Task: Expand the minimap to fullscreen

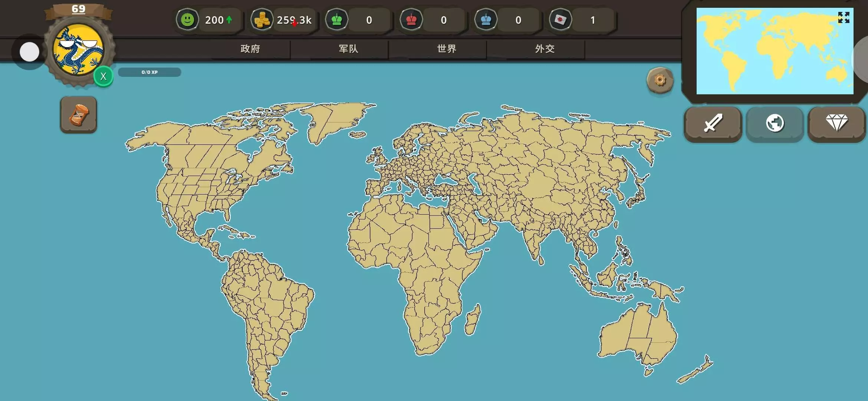Action: [x=844, y=17]
